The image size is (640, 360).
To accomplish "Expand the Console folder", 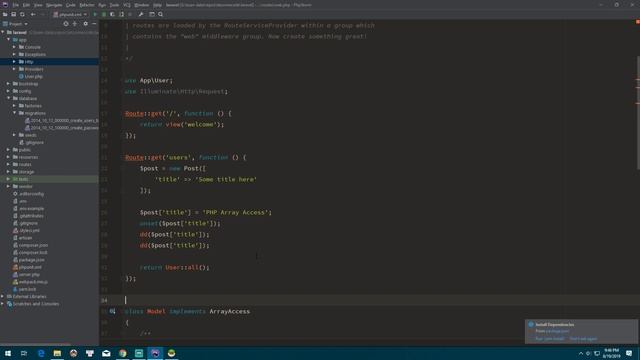I will tap(14, 47).
